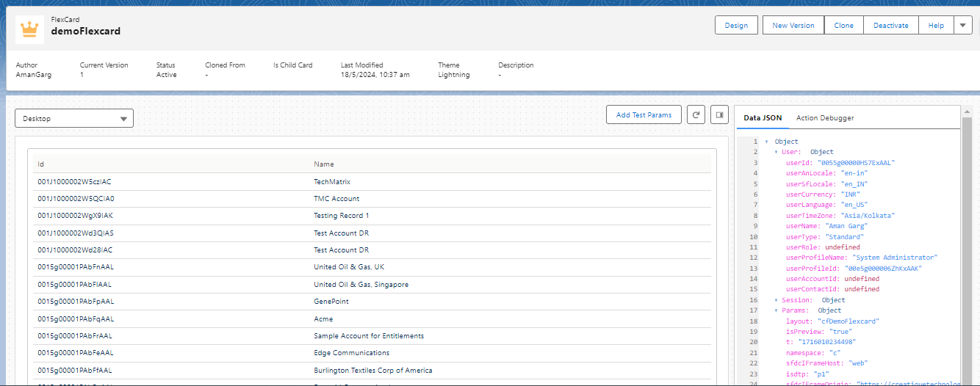Toggle the side panel visibility icon
The image size is (980, 386).
(x=719, y=115)
